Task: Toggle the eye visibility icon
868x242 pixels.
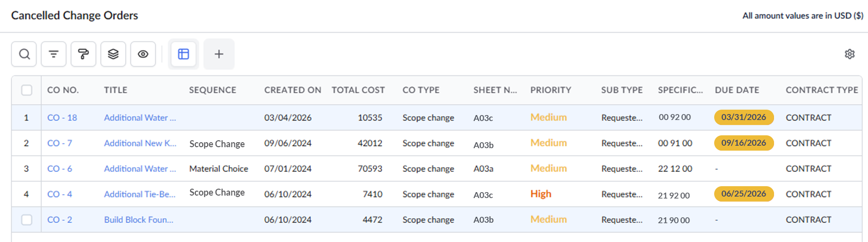Action: pyautogui.click(x=143, y=54)
